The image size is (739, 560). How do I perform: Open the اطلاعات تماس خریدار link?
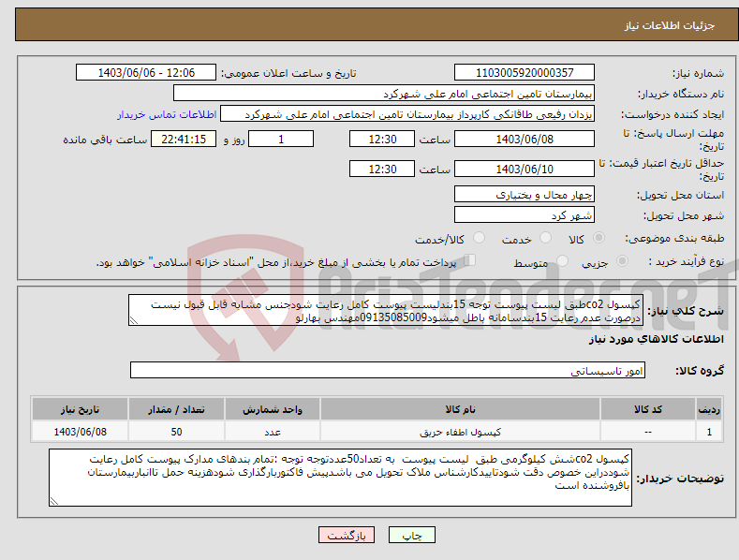(167, 114)
